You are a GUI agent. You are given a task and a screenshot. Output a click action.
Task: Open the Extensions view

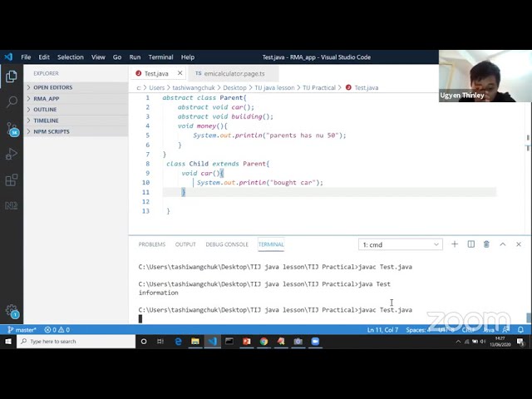[x=11, y=180]
